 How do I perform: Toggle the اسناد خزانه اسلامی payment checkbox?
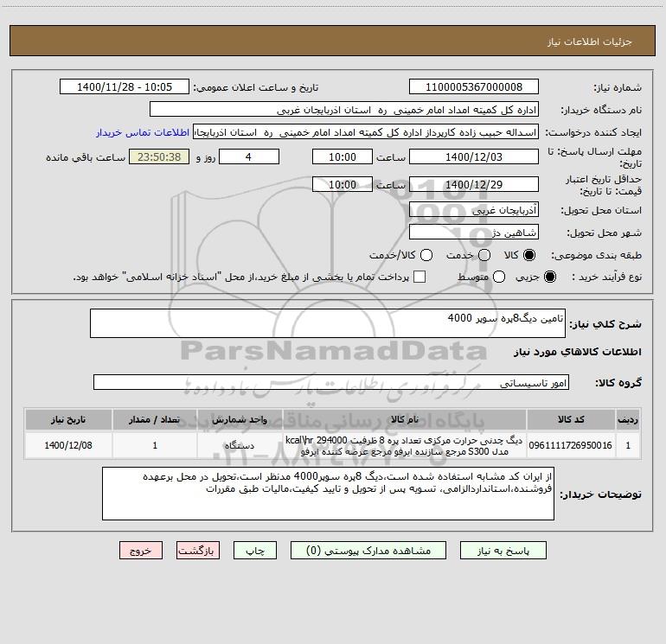coord(419,277)
